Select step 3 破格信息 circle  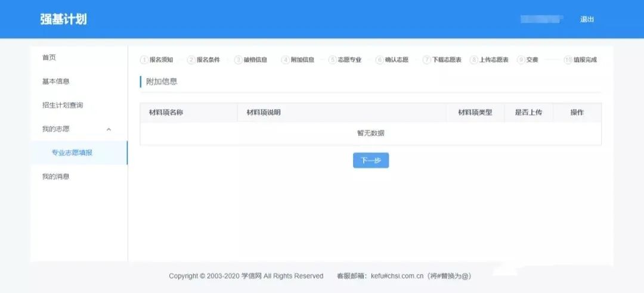[x=238, y=60]
